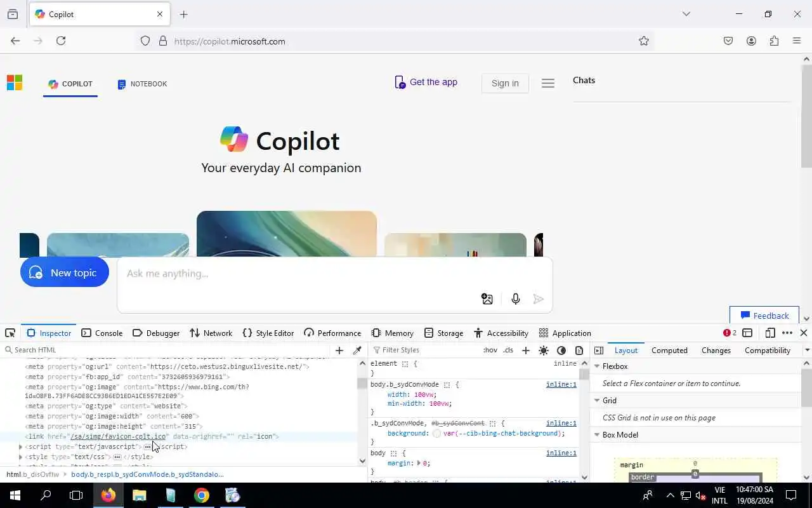
Task: Switch to the Memory tab
Action: point(393,333)
